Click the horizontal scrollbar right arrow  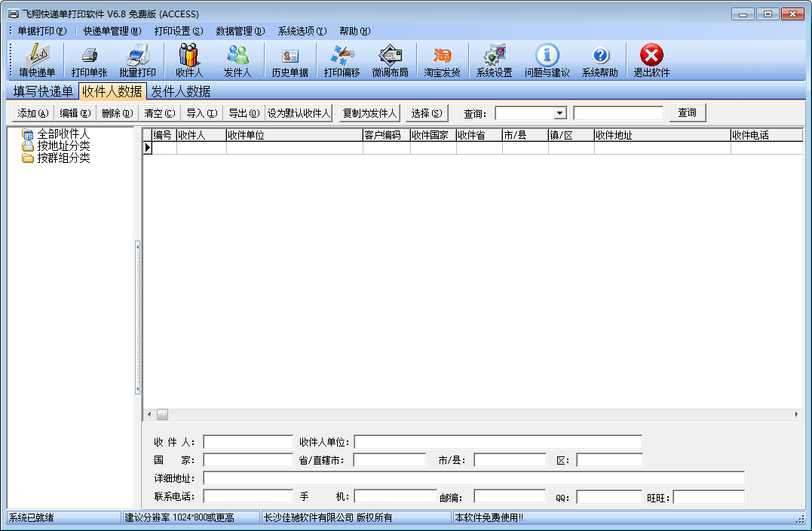[x=796, y=414]
